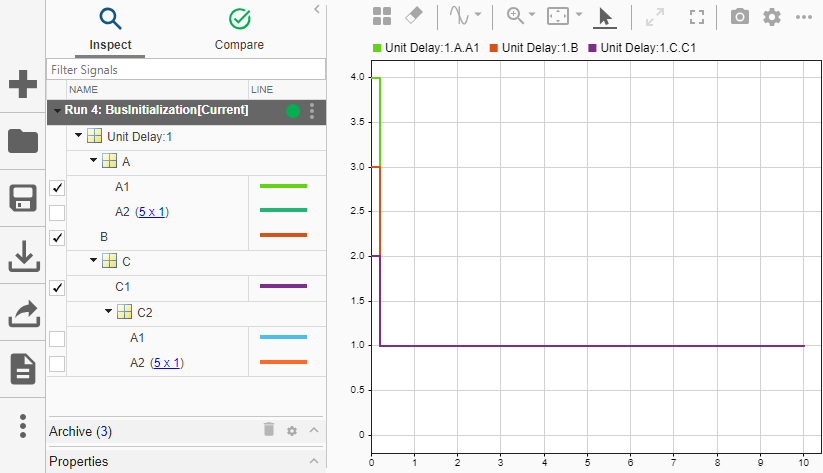
Task: Delete archive with the trash icon
Action: [x=269, y=429]
